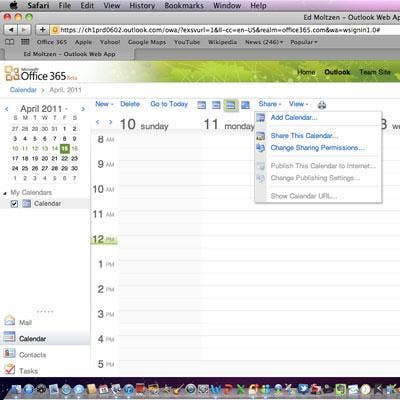This screenshot has height=400, width=400.
Task: Select date 20 in mini calendar
Action: [45, 158]
